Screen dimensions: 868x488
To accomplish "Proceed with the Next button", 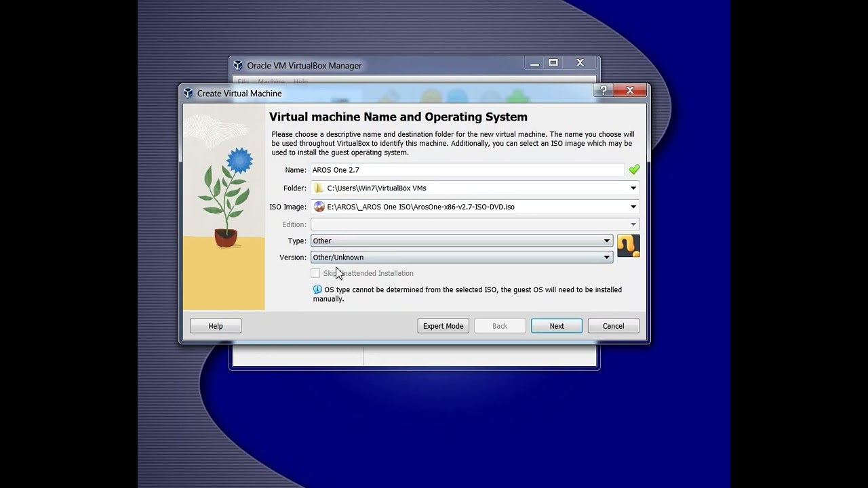I will click(x=557, y=326).
